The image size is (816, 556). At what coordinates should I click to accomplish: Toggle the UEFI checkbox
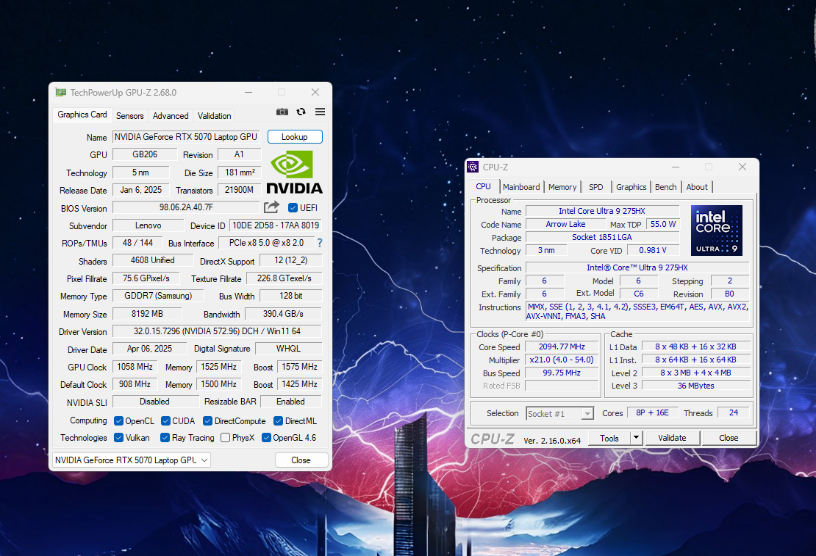coord(292,208)
